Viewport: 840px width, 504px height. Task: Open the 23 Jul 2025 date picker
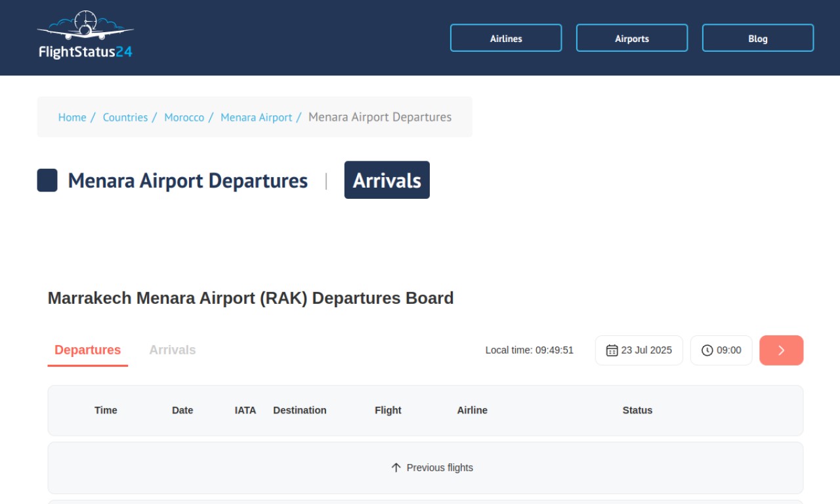coord(639,350)
